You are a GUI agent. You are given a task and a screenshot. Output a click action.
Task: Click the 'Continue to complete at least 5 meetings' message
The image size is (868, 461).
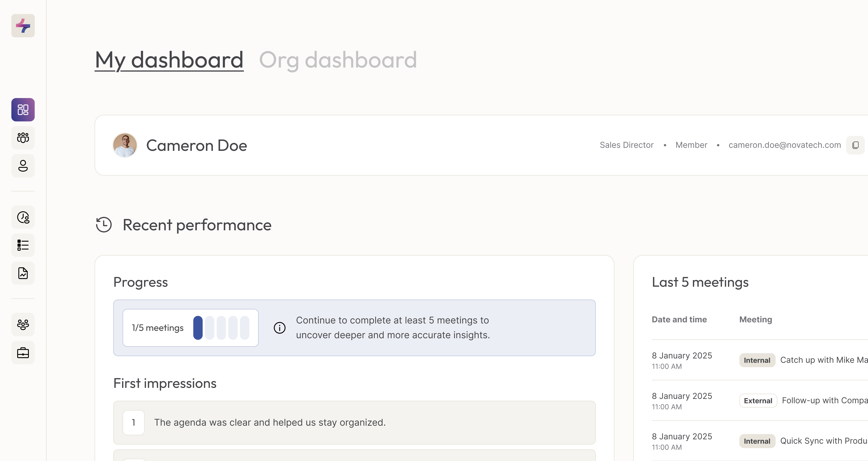click(393, 328)
